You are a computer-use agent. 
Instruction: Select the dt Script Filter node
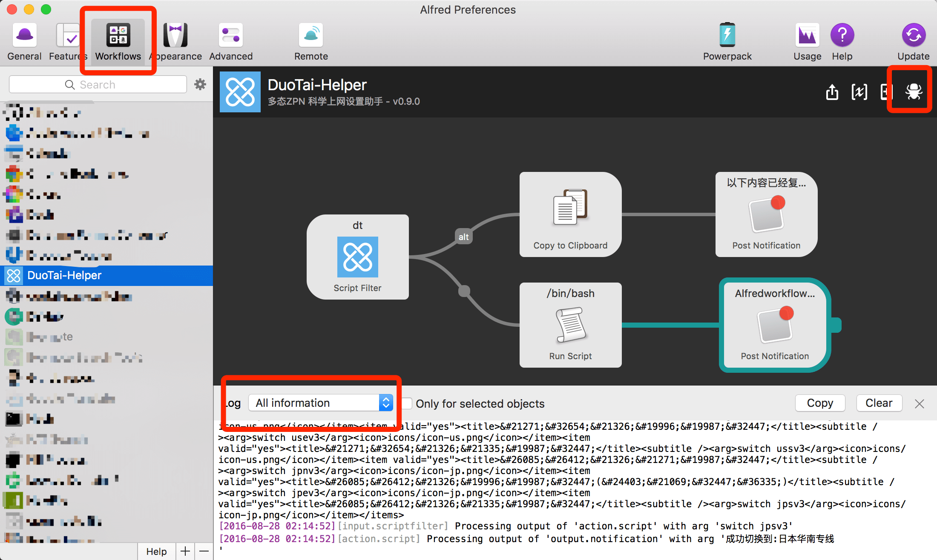357,257
